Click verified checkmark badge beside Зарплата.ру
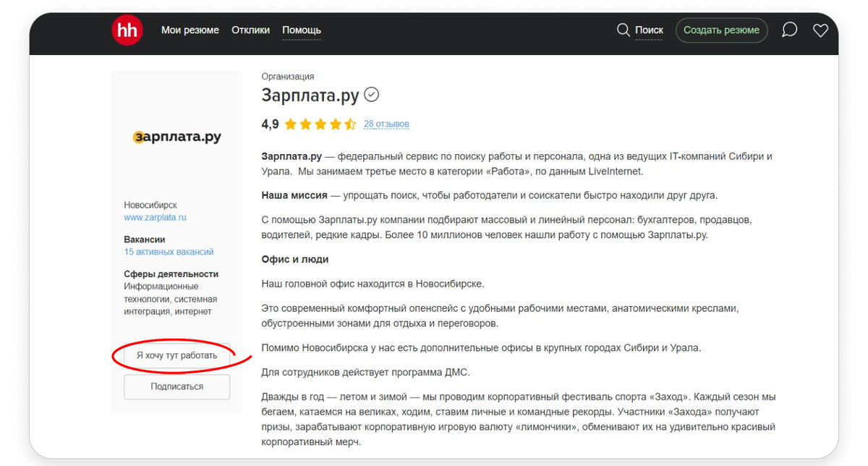868x466 pixels. point(372,95)
